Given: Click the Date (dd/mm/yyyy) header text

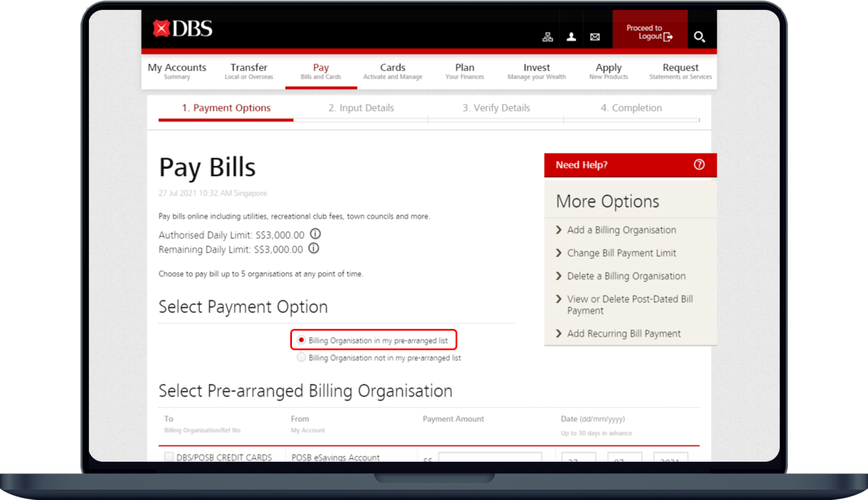Looking at the screenshot, I should click(x=593, y=419).
